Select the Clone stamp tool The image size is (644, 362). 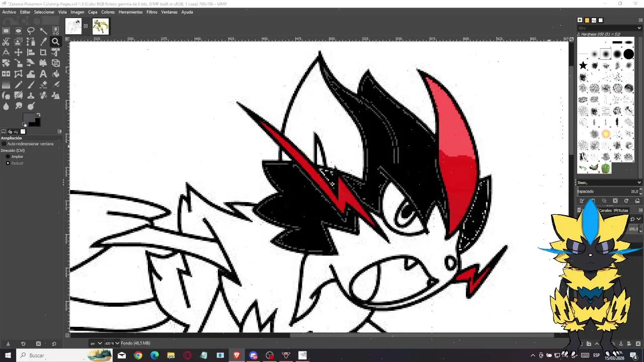[x=31, y=95]
